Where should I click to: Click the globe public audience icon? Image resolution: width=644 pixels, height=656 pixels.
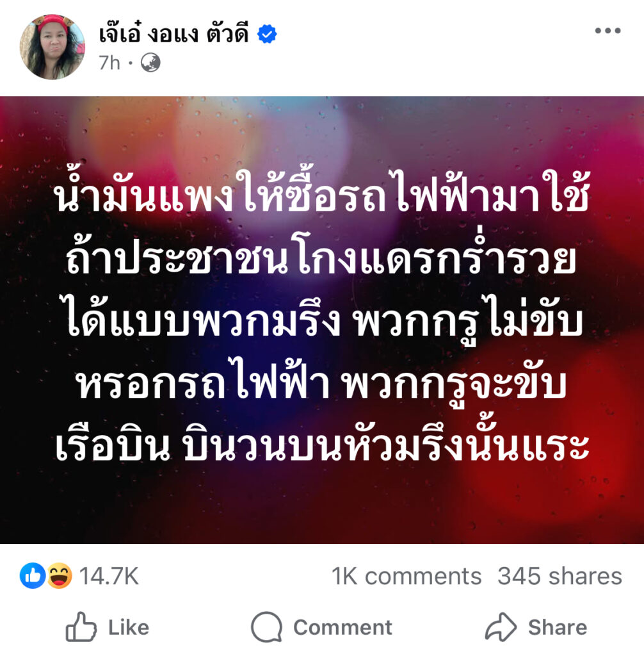(150, 63)
